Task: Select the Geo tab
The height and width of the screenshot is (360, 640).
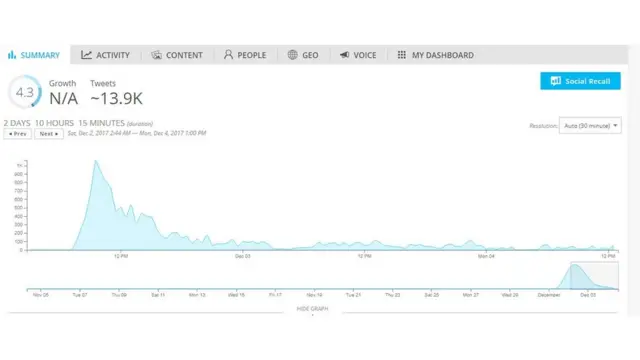Action: tap(303, 55)
